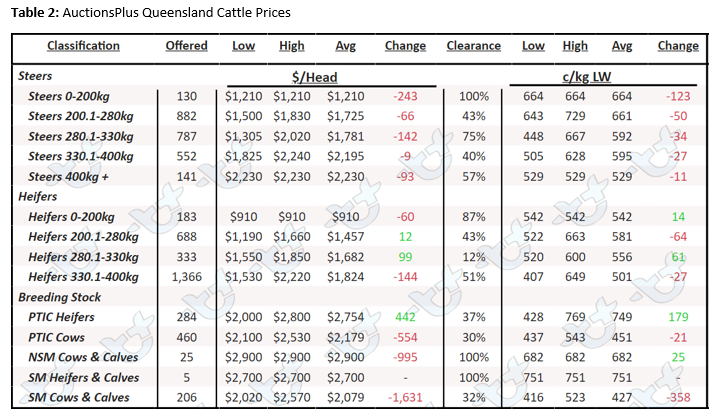Select the 87% clearance value

point(474,217)
